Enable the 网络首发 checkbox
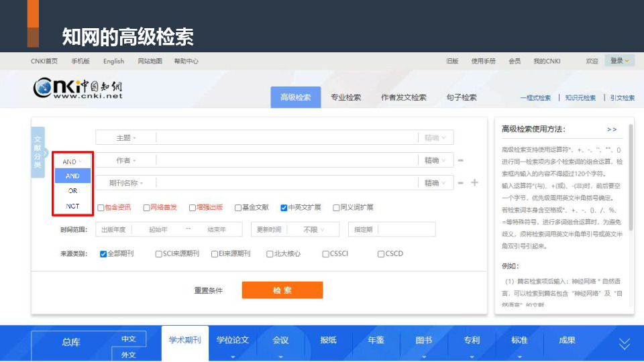The image size is (644, 362). point(147,208)
